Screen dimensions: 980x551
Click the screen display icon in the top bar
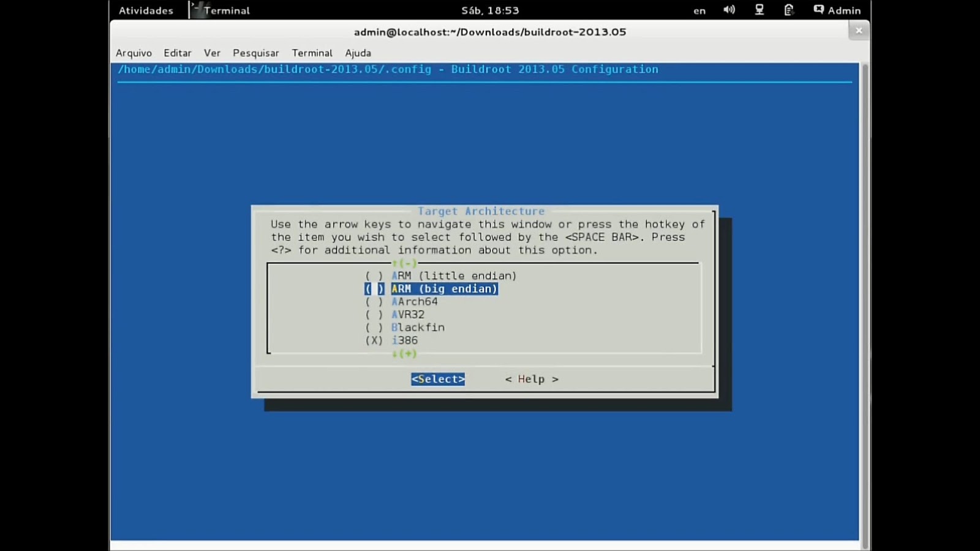coord(759,10)
